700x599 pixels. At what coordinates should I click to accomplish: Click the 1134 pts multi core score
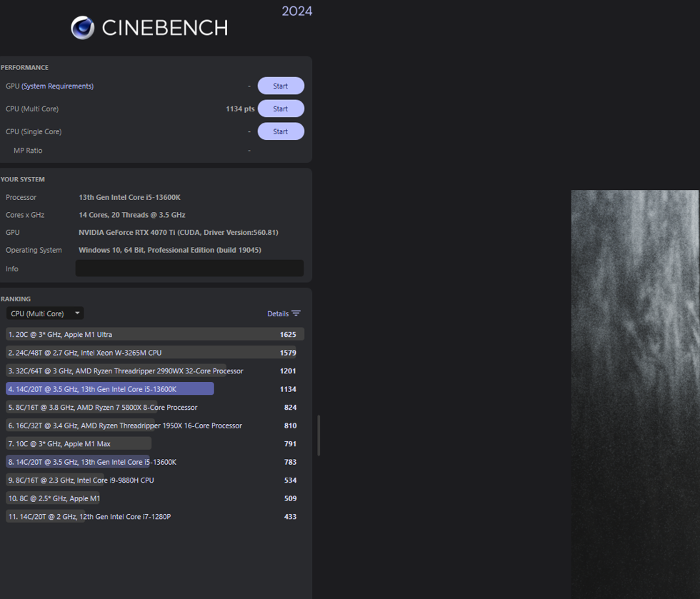click(240, 109)
